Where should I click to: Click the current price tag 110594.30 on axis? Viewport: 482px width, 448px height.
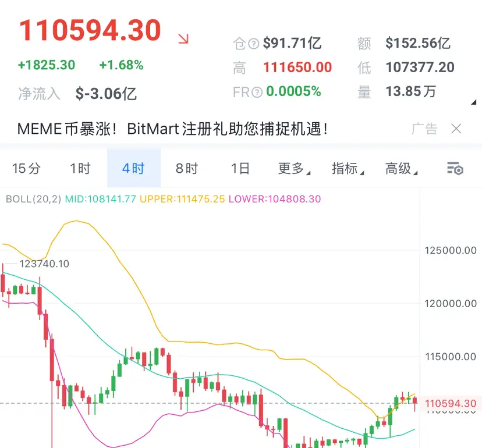tap(451, 403)
